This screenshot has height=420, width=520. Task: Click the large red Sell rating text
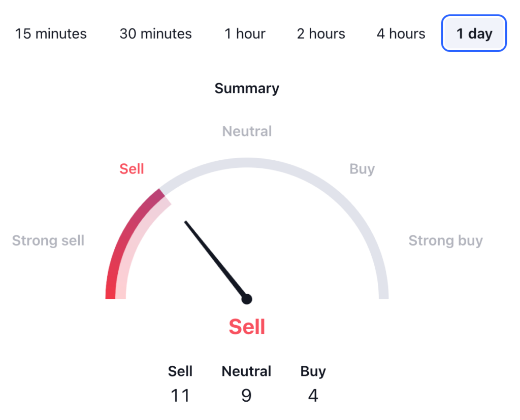point(247,327)
